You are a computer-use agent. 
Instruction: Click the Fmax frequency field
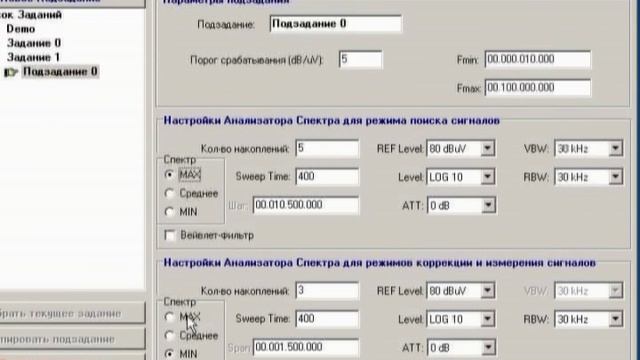[538, 88]
